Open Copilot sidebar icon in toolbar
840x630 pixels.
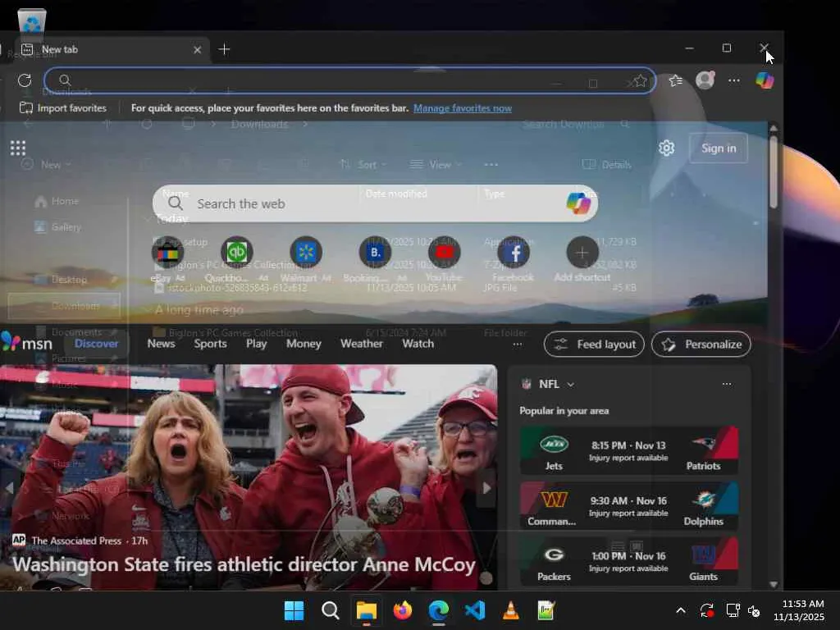point(765,80)
